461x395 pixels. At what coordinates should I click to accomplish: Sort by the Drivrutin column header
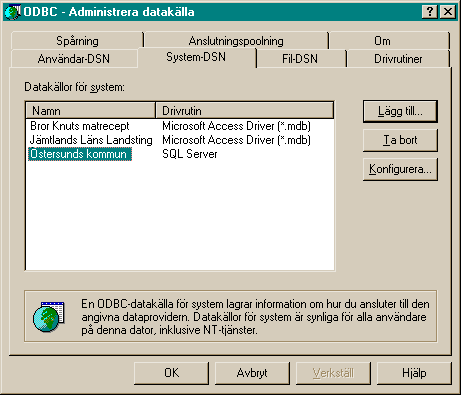tap(245, 111)
